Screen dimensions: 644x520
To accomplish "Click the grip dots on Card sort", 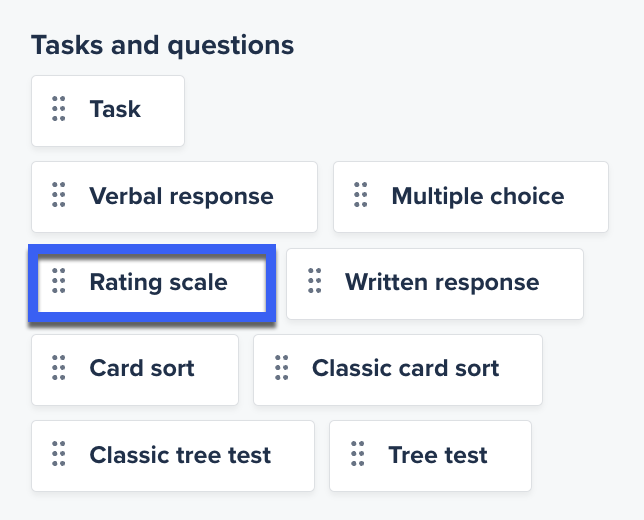I will pos(58,368).
